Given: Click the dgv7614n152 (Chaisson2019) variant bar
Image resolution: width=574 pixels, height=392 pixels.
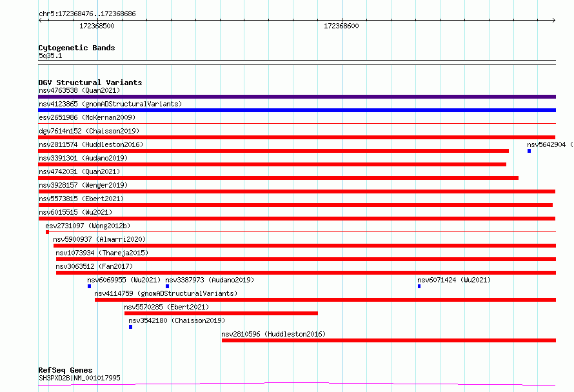Looking at the screenshot, I should click(297, 137).
